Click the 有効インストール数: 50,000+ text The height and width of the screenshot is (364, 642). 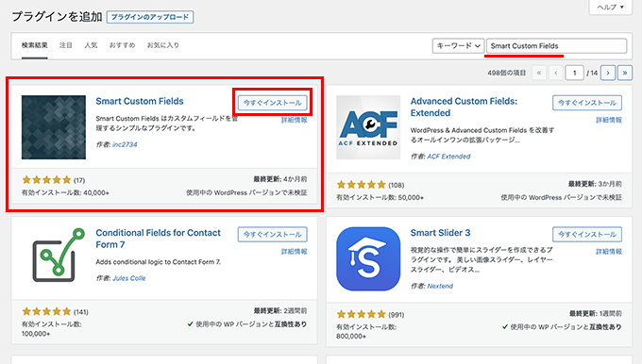pyautogui.click(x=380, y=197)
